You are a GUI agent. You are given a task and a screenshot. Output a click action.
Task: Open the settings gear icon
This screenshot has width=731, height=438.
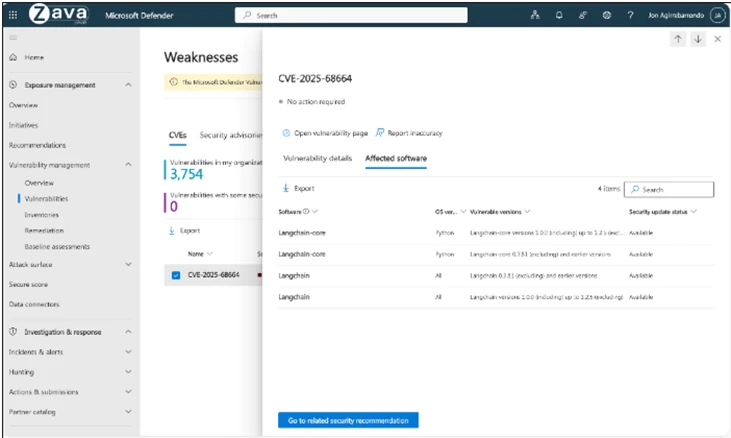click(607, 15)
